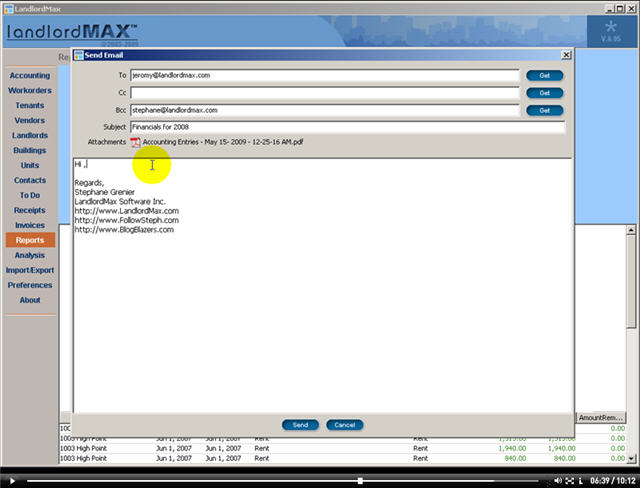Open the Analysis section

coord(30,255)
